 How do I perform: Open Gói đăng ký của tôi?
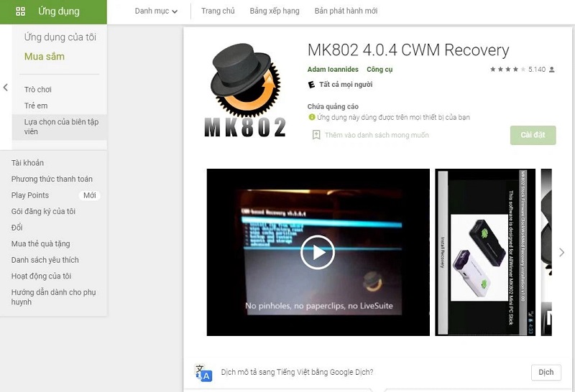click(x=43, y=211)
